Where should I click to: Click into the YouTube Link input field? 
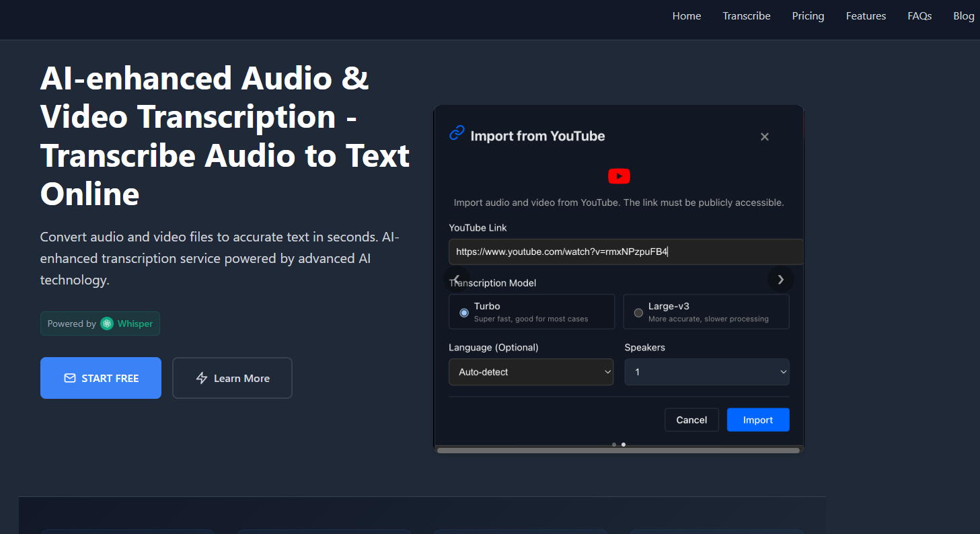pyautogui.click(x=626, y=252)
